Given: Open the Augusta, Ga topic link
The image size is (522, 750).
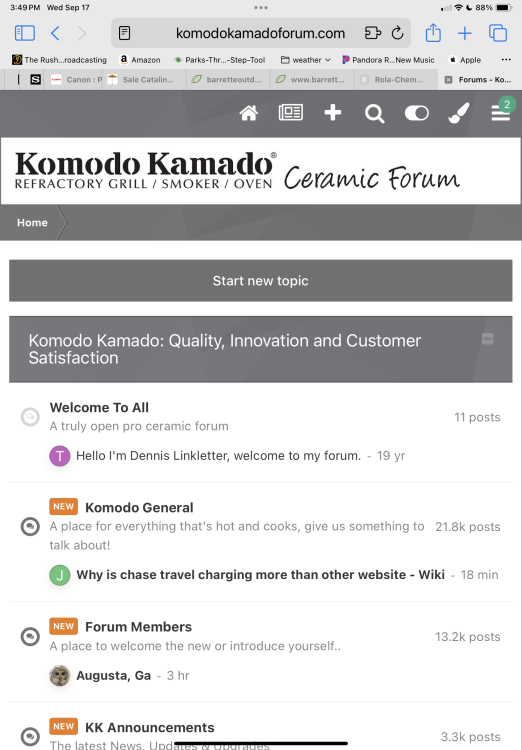Looking at the screenshot, I should [x=113, y=675].
